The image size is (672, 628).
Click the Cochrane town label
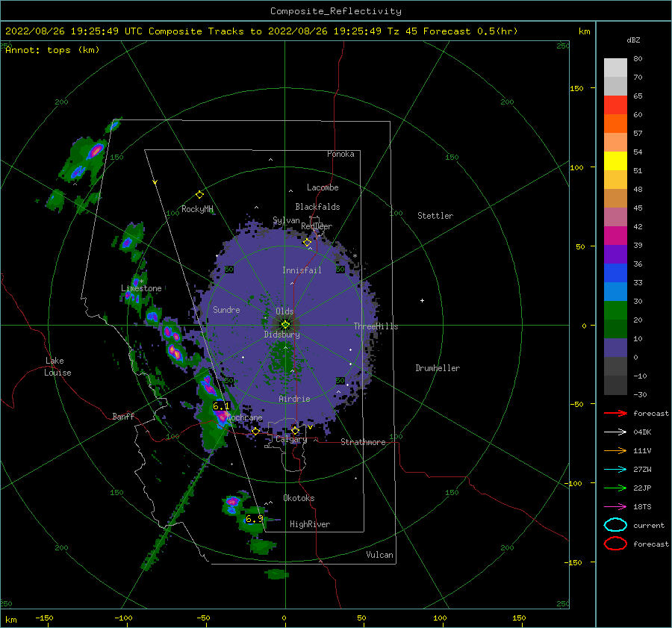[245, 417]
